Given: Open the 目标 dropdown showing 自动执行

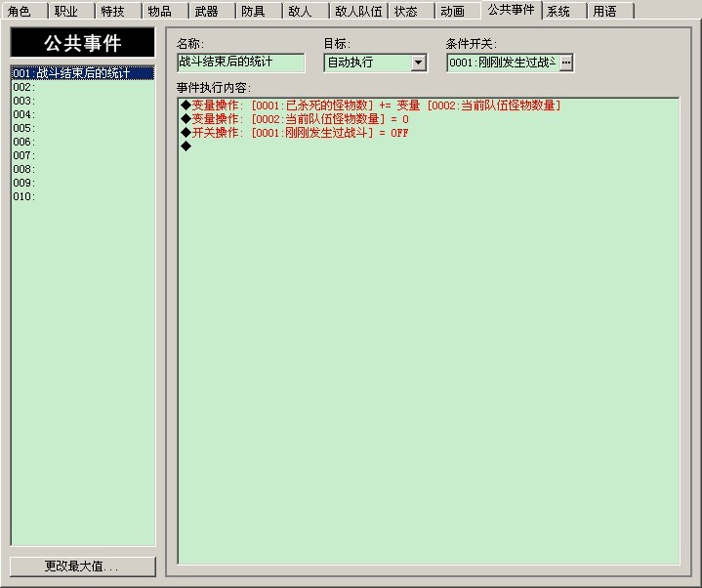Looking at the screenshot, I should [x=375, y=63].
